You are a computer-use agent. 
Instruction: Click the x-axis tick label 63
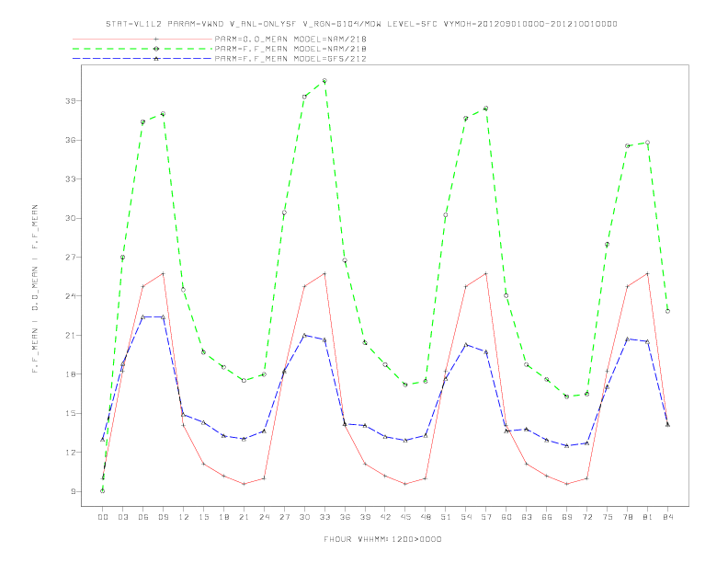527,517
